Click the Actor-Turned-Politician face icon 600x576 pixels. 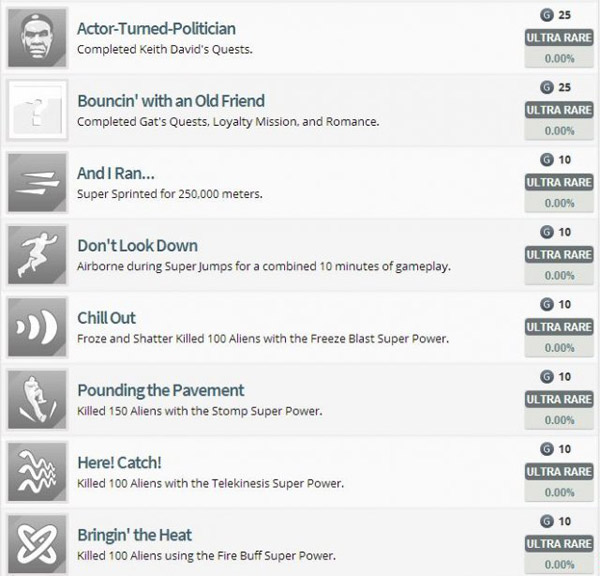point(37,38)
